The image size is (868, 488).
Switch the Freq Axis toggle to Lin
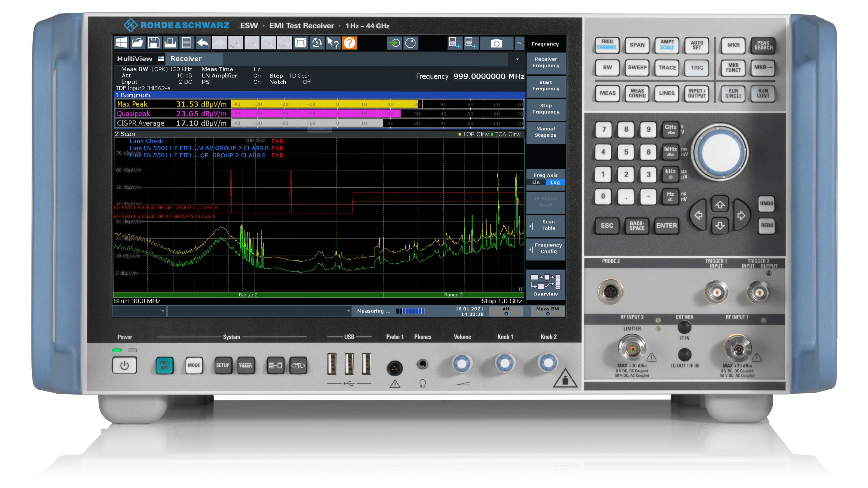[x=536, y=182]
